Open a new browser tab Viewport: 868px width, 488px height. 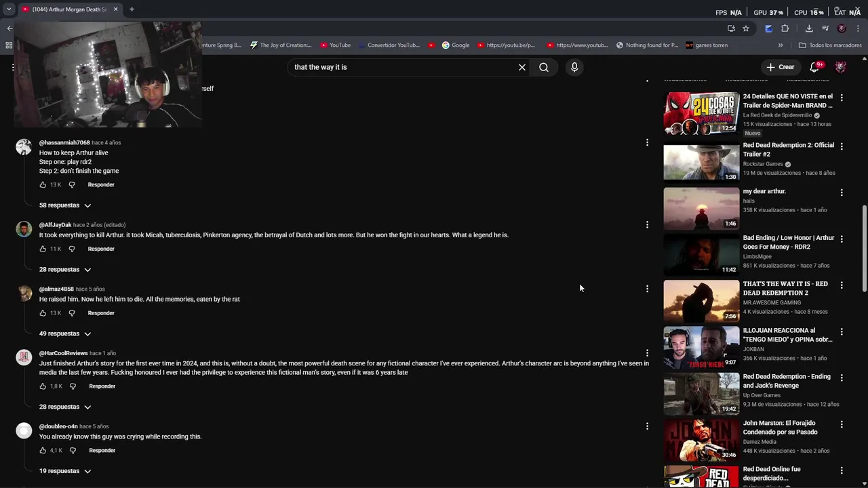132,9
